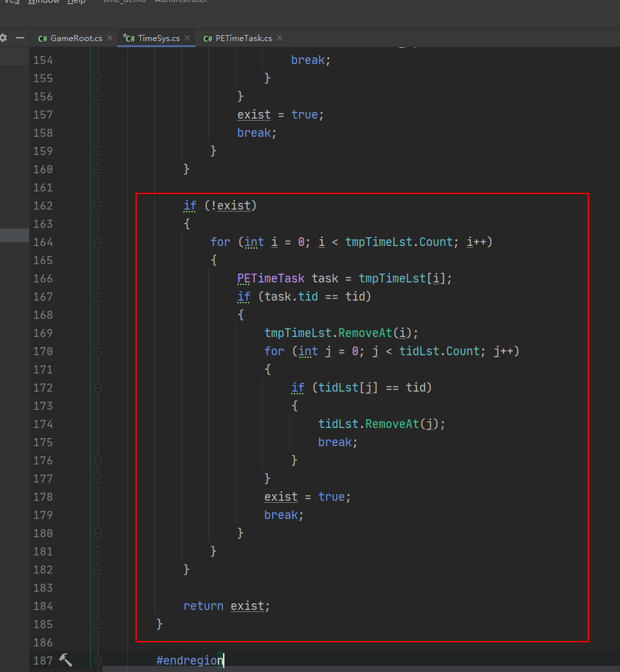Toggle the endregion fold marker at line 187
This screenshot has height=672, width=620.
click(98, 661)
